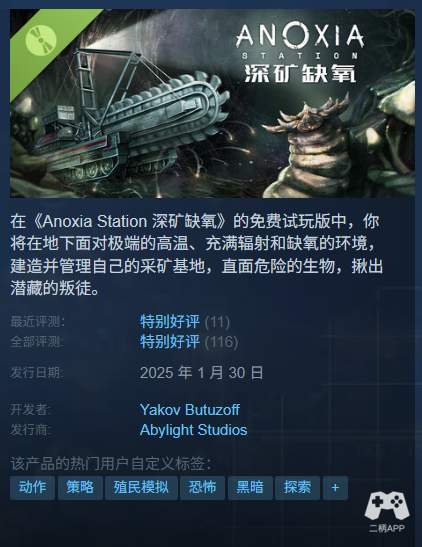Select the 动作 tag
The width and height of the screenshot is (422, 547).
pos(32,488)
